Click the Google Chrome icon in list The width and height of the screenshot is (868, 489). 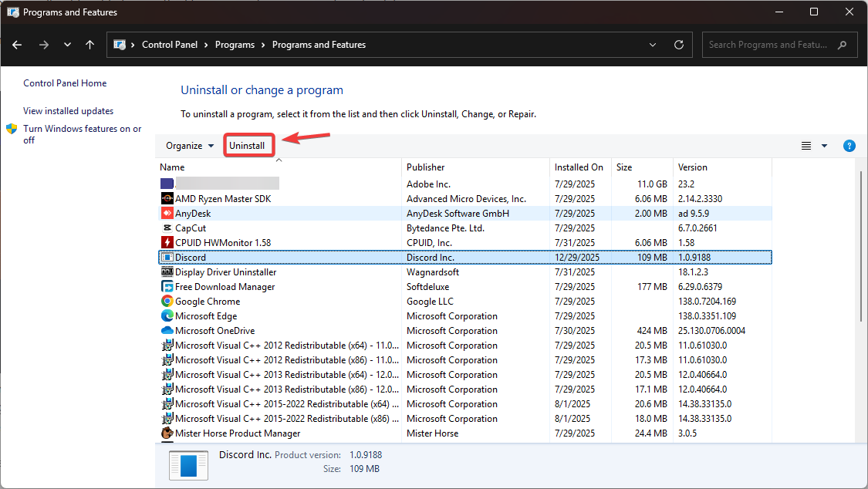pos(167,302)
